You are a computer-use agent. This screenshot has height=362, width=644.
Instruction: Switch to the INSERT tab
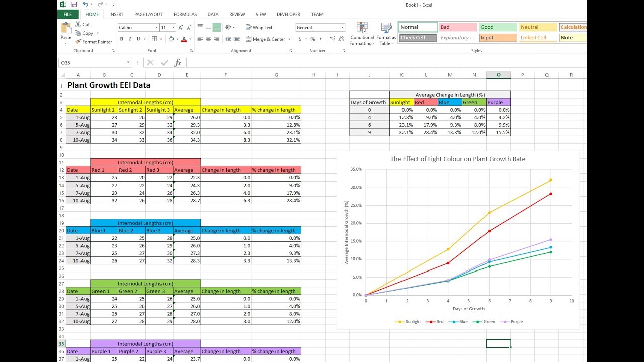click(116, 14)
